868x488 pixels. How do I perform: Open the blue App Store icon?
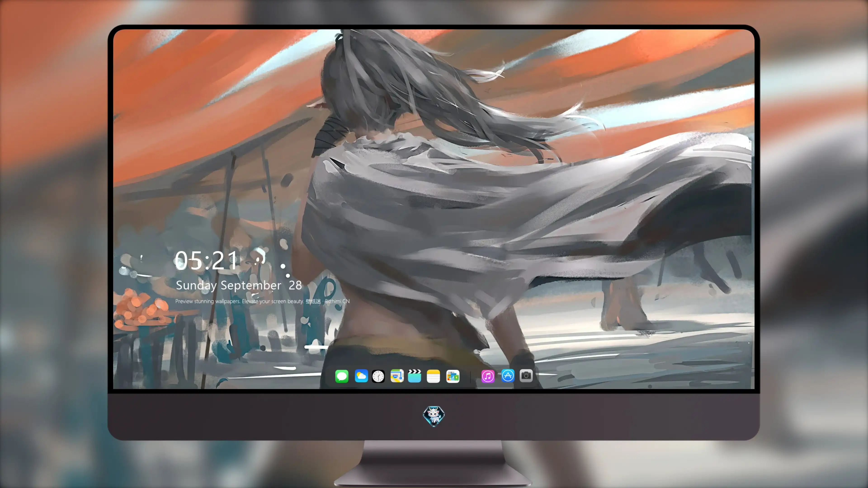click(508, 375)
